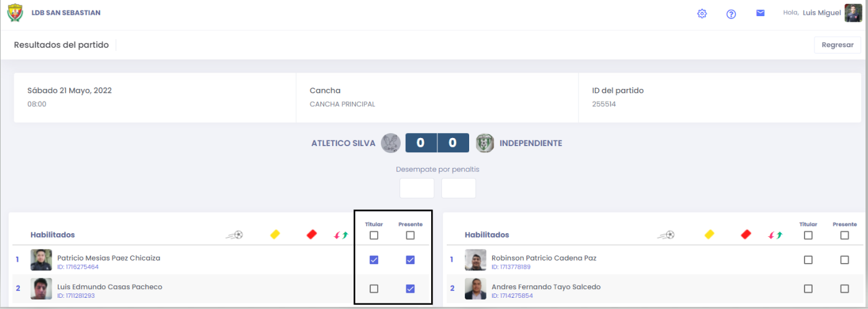Click the Independiente score box
This screenshot has height=309, width=868.
tap(452, 143)
